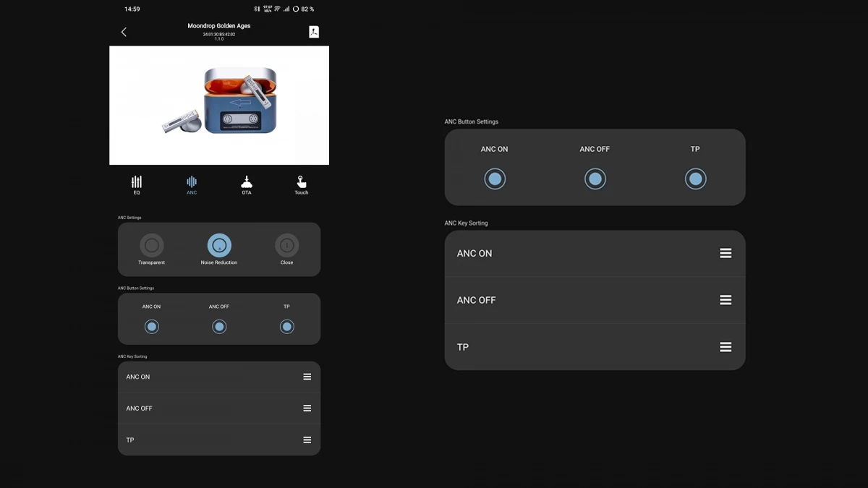
Task: Tap ANC OFF row label in phone Key Sorting
Action: (x=140, y=408)
